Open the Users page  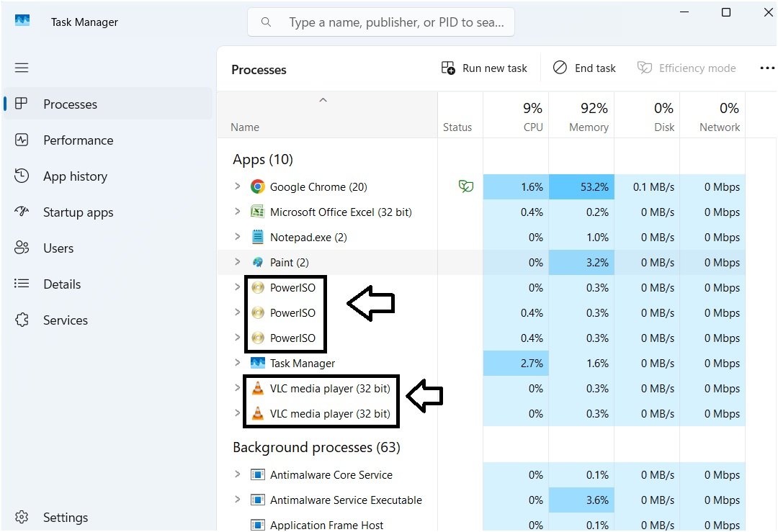(108, 248)
